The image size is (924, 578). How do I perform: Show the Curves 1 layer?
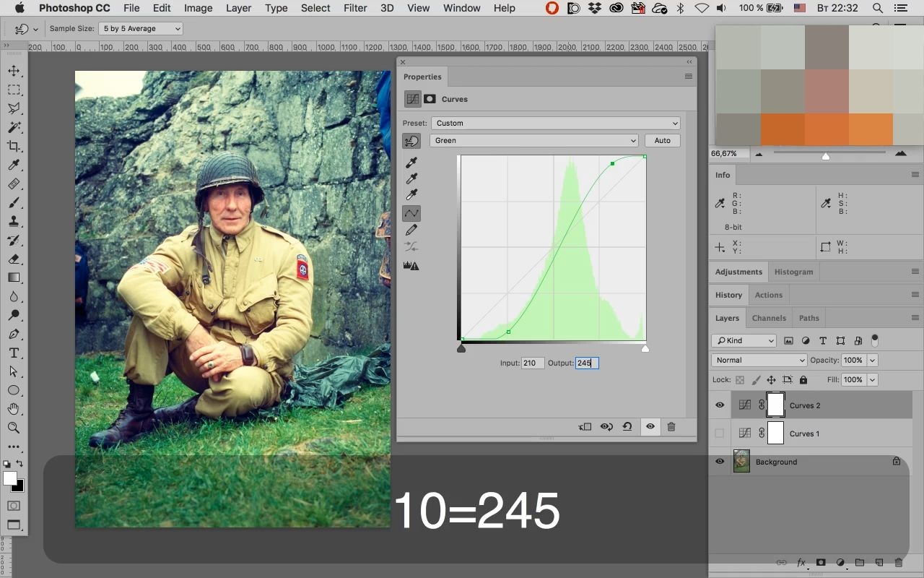(x=720, y=433)
